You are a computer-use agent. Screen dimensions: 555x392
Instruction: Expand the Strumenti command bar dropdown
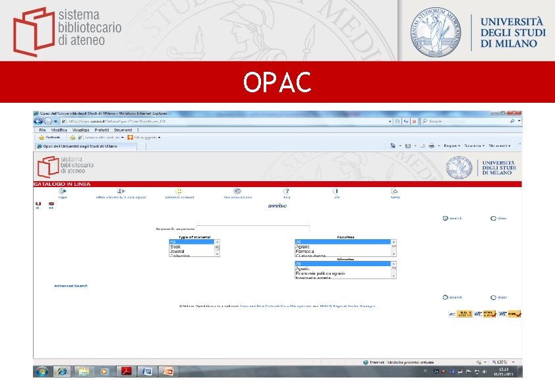tap(500, 146)
